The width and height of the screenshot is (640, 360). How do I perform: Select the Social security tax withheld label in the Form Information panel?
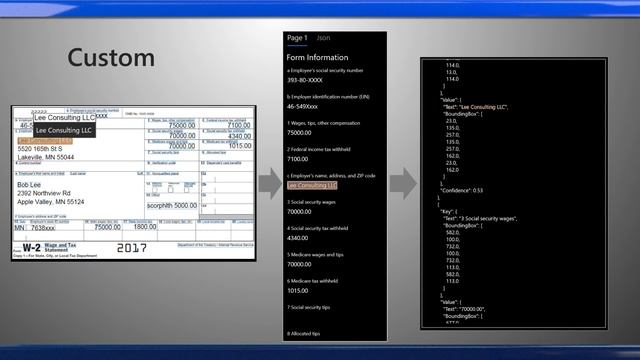coord(317,229)
